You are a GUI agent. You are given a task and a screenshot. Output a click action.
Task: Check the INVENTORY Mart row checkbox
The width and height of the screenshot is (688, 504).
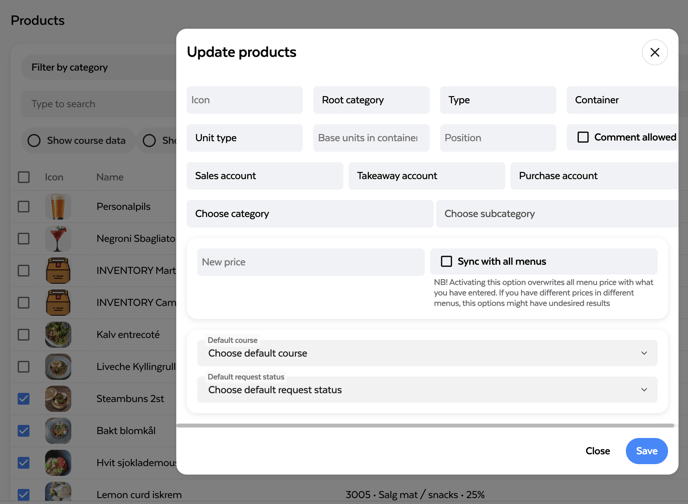[x=24, y=270]
